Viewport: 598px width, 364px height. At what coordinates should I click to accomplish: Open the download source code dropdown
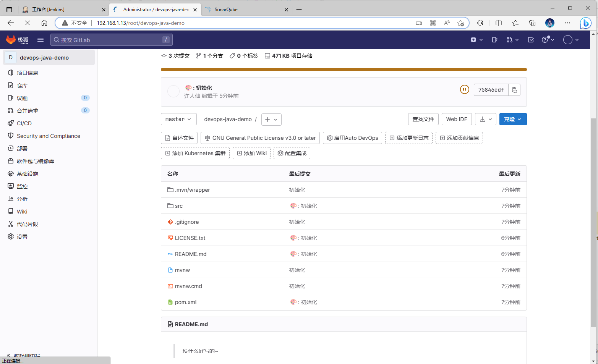486,119
